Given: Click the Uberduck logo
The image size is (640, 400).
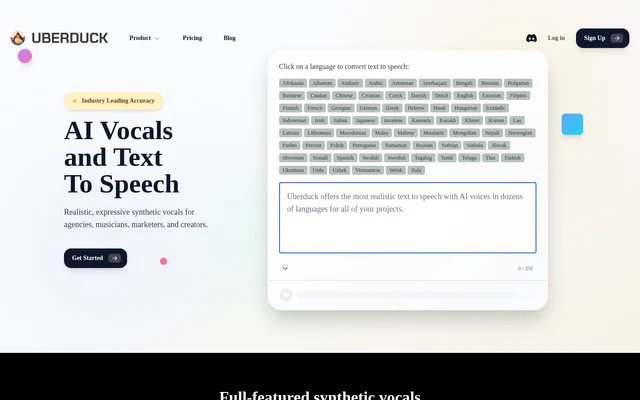Looking at the screenshot, I should click(x=59, y=38).
